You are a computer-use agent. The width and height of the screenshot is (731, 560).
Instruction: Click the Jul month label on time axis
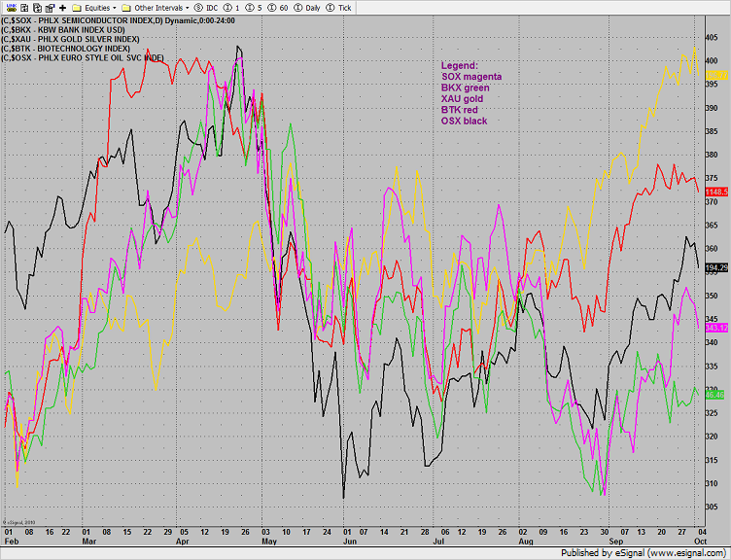pos(438,542)
